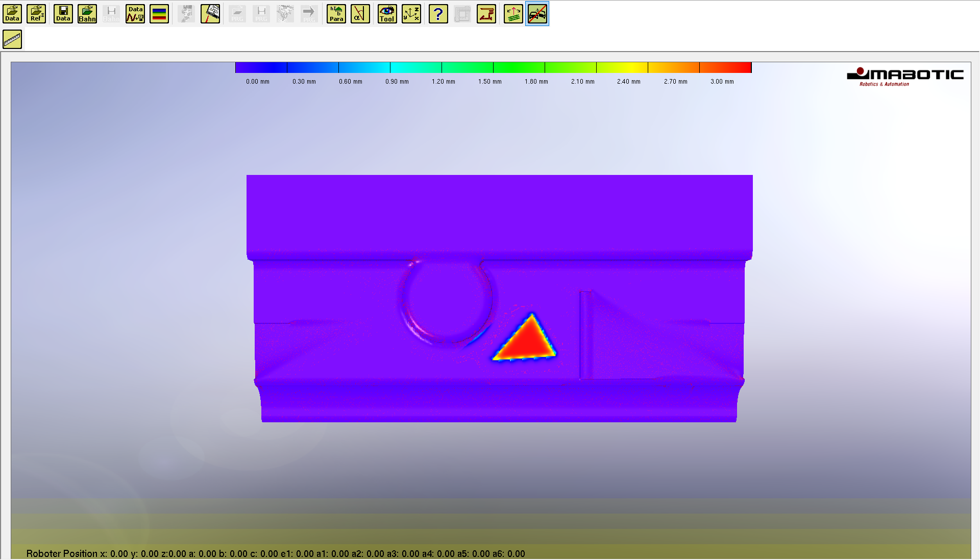Click the Tool eye view icon
This screenshot has height=560, width=980.
pyautogui.click(x=387, y=14)
